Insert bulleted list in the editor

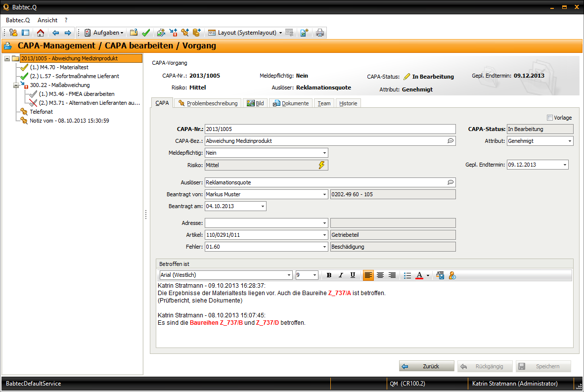click(407, 275)
